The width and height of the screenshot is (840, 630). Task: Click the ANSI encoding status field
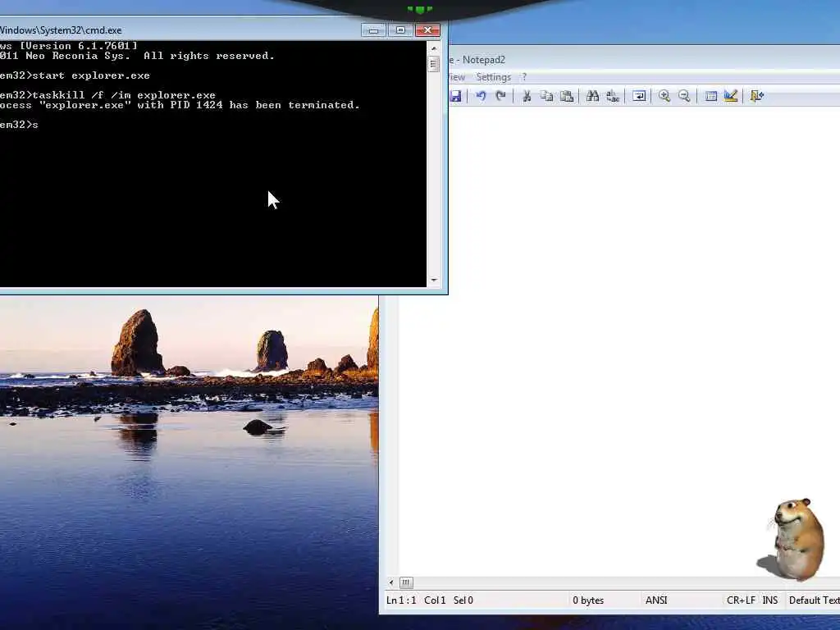(x=656, y=600)
